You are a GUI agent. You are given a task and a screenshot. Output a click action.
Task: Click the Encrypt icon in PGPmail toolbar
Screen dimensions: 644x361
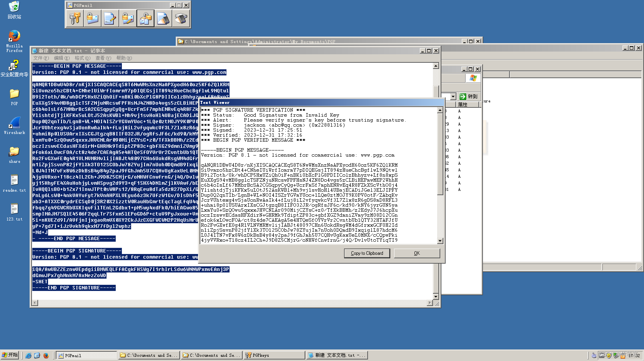pos(93,18)
